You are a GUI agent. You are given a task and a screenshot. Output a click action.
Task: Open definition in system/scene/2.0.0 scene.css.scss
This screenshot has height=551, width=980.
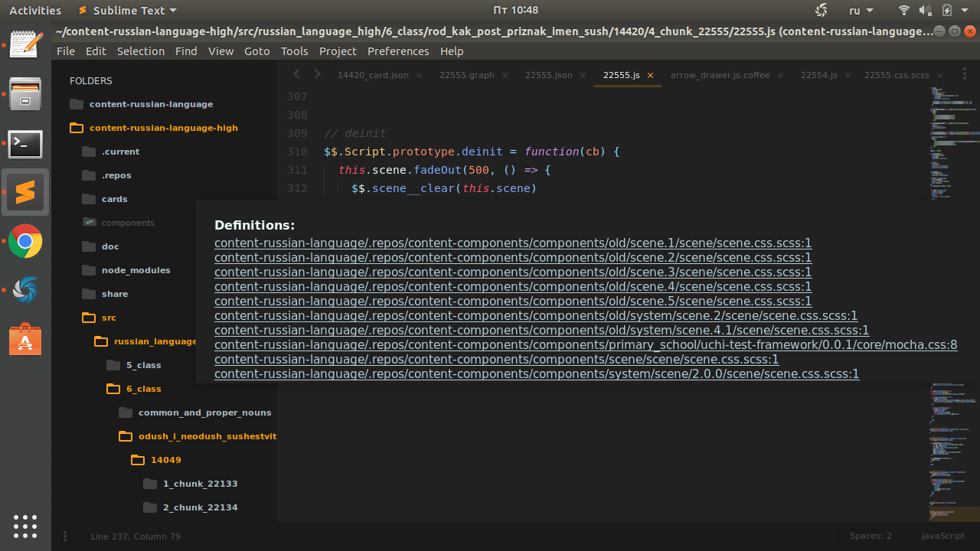coord(537,374)
